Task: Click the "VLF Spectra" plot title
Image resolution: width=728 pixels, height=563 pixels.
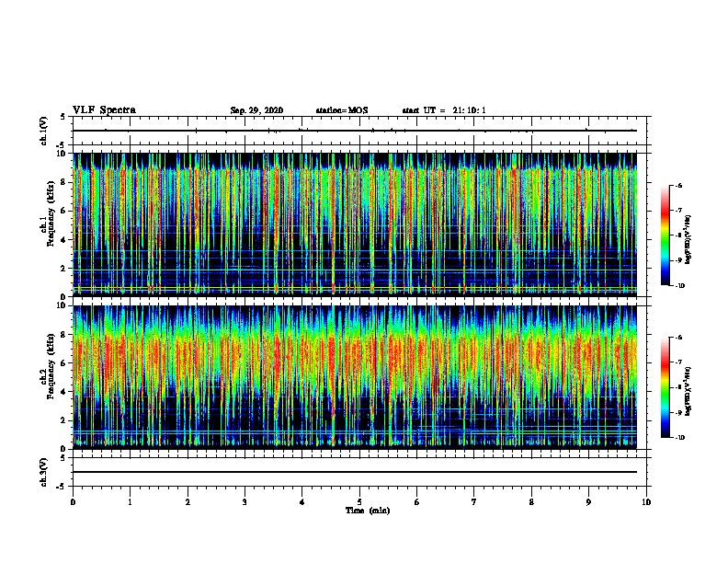Action: pyautogui.click(x=104, y=110)
